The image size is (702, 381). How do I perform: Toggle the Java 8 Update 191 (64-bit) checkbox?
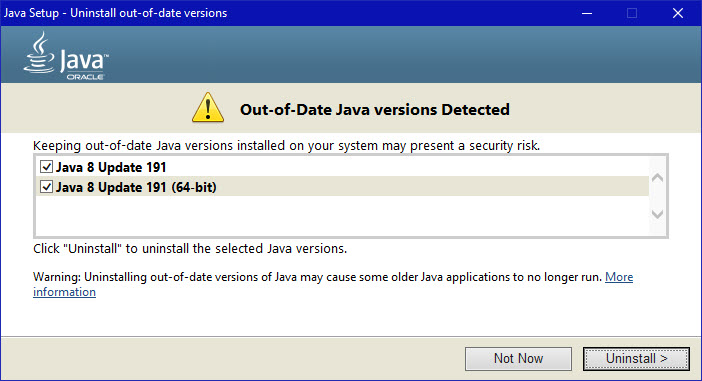(x=47, y=187)
